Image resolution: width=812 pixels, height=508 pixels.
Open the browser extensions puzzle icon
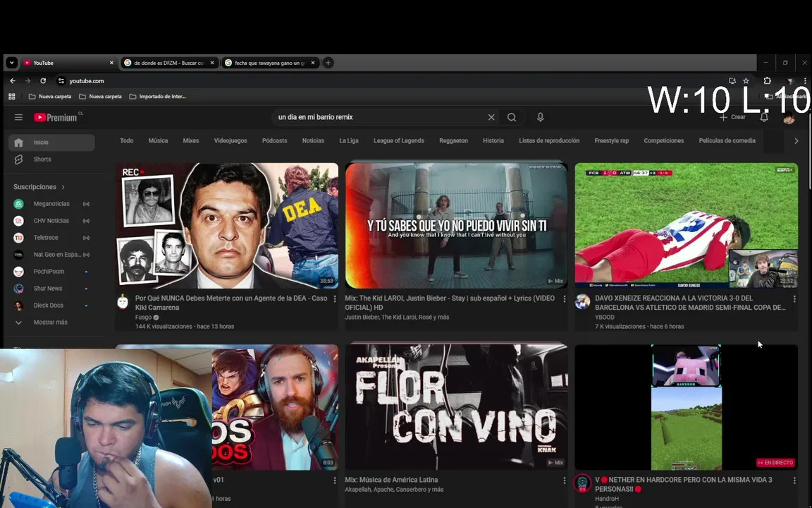767,81
